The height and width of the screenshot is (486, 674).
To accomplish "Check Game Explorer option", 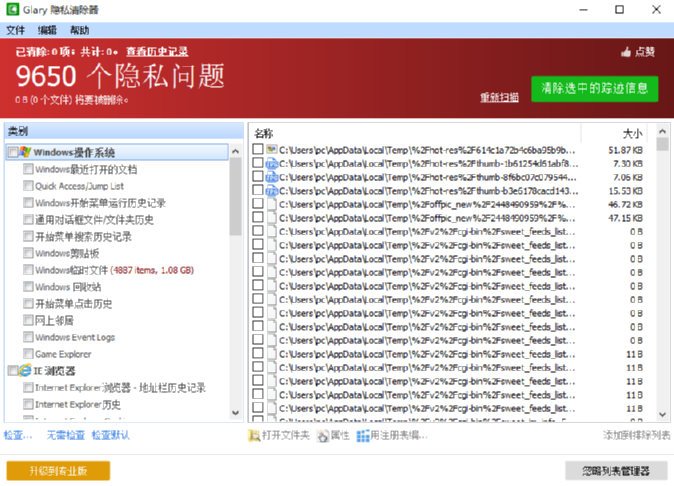I will coord(28,354).
